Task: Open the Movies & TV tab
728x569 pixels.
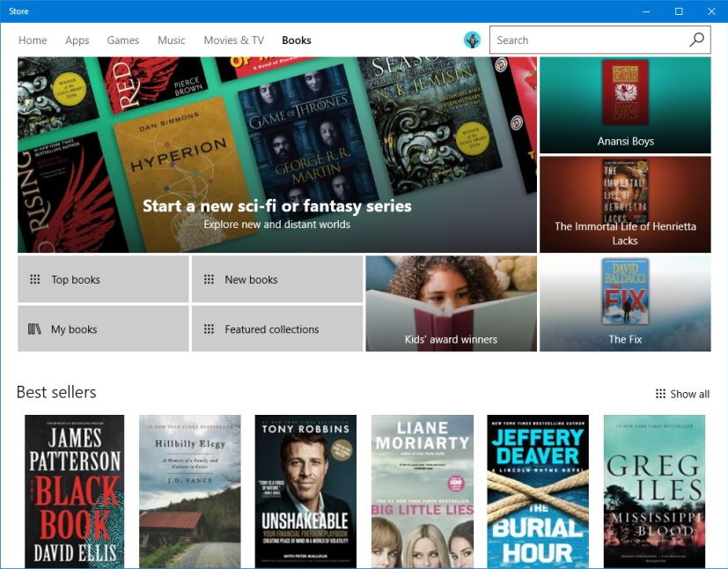Action: tap(234, 41)
